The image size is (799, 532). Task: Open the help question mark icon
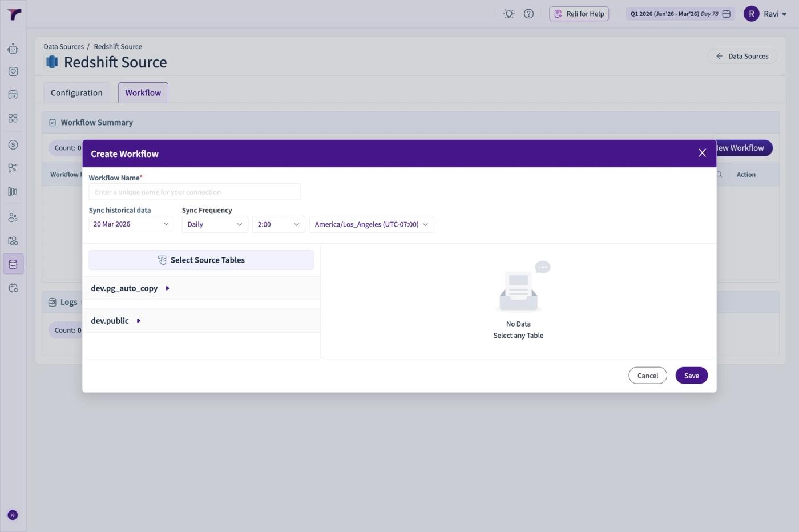coord(529,14)
